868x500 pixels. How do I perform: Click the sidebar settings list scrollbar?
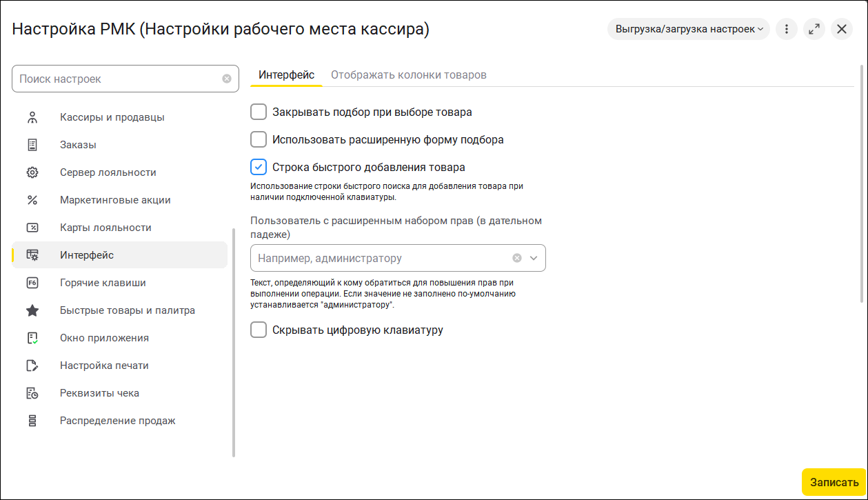pyautogui.click(x=234, y=342)
